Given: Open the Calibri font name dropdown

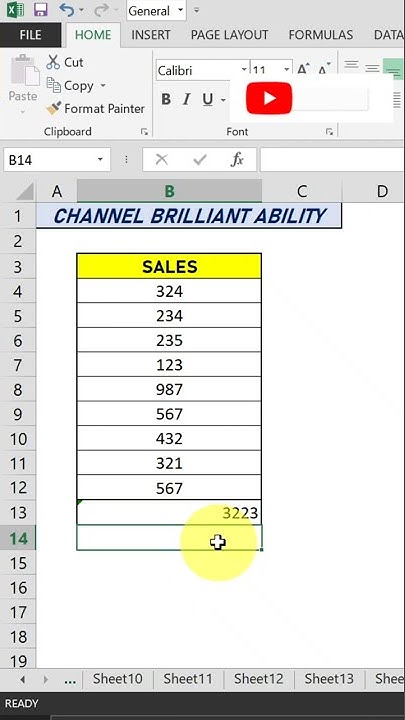Looking at the screenshot, I should (x=244, y=70).
